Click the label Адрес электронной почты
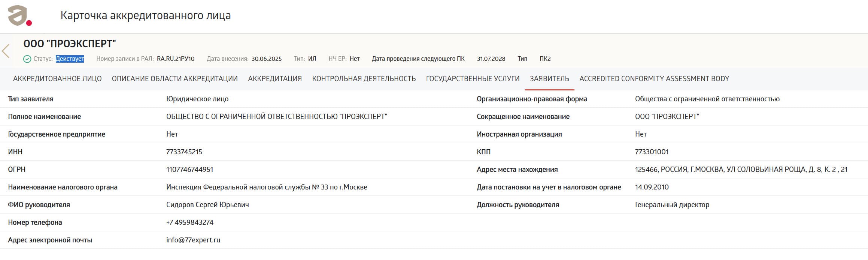 click(x=50, y=240)
